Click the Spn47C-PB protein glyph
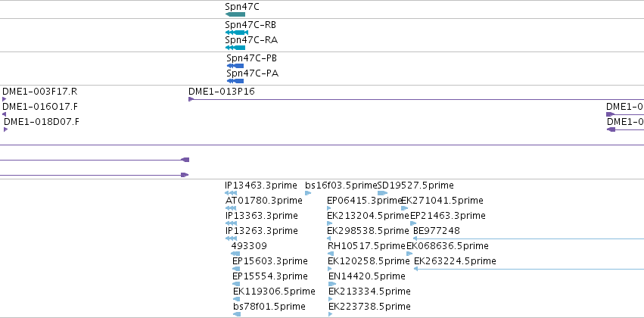This screenshot has height=318, width=644. [x=235, y=66]
